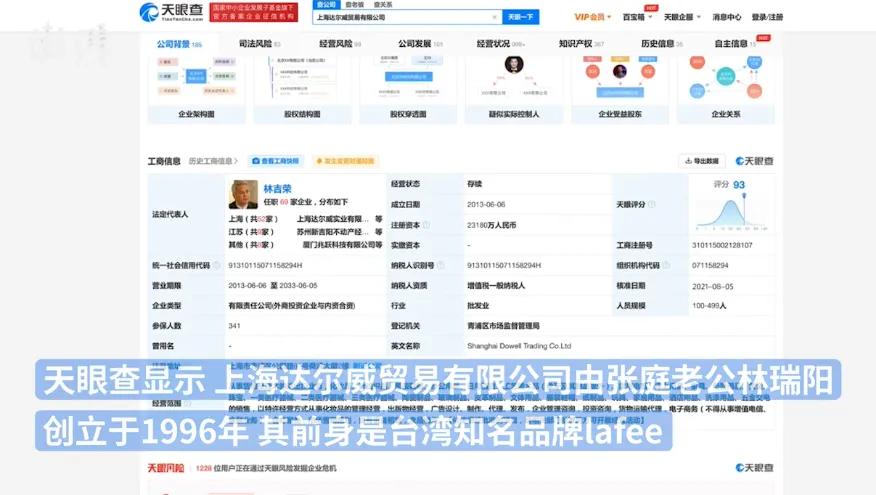The width and height of the screenshot is (876, 495).
Task: Click the 查看工商快照 button
Action: coord(276,161)
